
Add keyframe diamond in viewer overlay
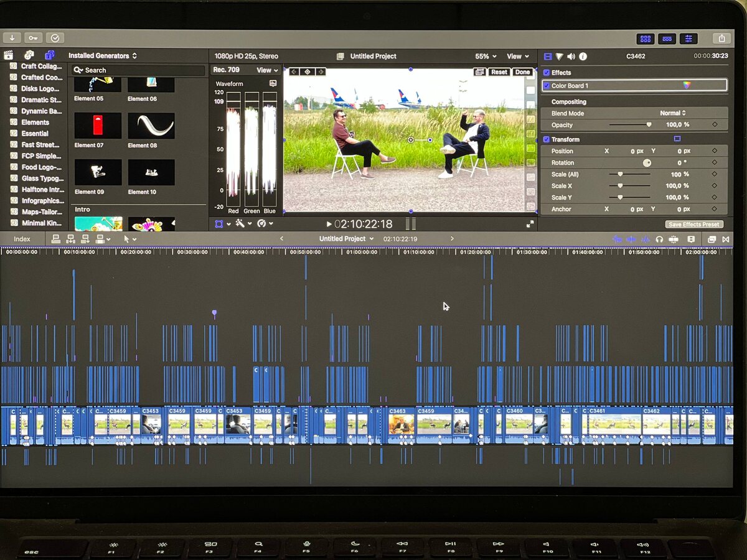tap(307, 72)
